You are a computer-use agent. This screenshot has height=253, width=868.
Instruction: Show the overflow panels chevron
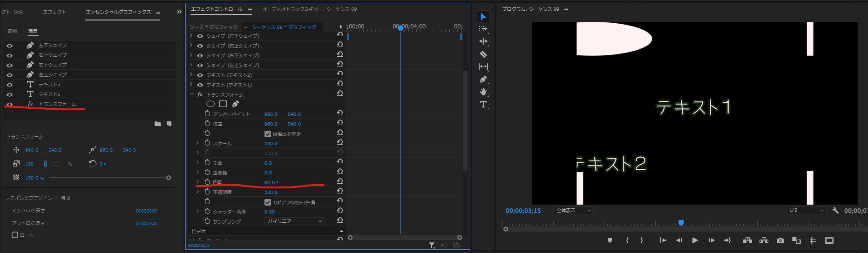tap(179, 12)
